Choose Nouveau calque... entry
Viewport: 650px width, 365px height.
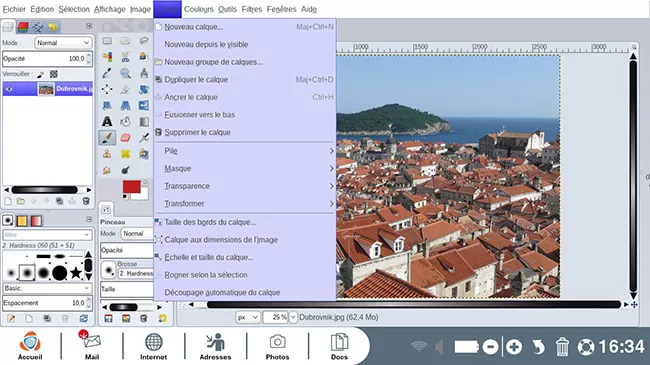(245, 27)
